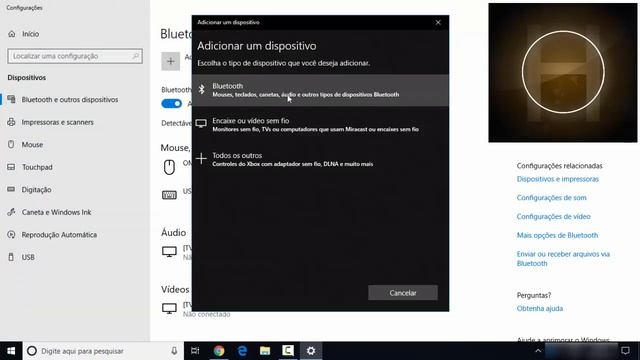This screenshot has width=640, height=360.
Task: Click Obtenha ajuda link
Action: click(x=540, y=309)
